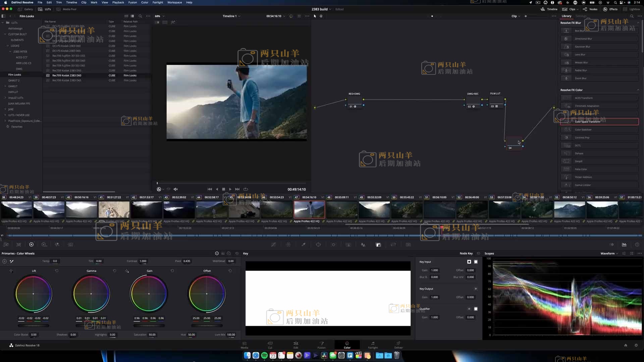Select the Key palette icon
Screen dimensions: 644x362
[378, 245]
